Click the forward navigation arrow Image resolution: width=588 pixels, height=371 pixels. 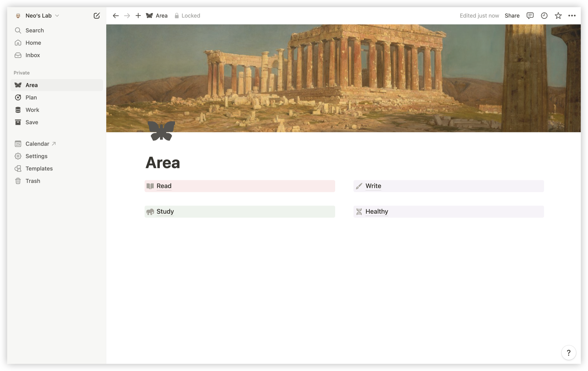pyautogui.click(x=127, y=16)
